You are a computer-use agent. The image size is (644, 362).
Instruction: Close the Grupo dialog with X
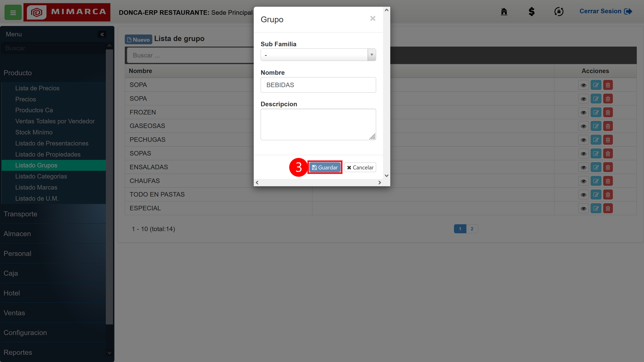[x=373, y=18]
